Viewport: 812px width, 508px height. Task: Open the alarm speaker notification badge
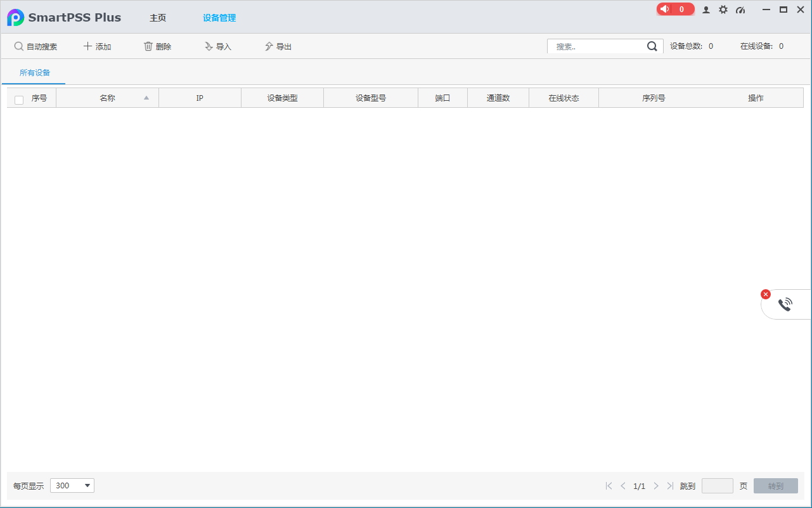point(675,10)
